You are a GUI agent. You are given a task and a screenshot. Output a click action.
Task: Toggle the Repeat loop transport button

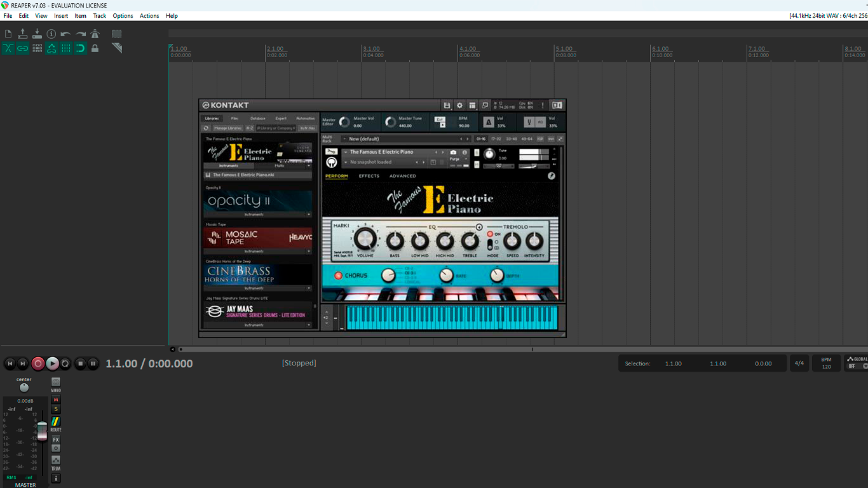click(65, 363)
